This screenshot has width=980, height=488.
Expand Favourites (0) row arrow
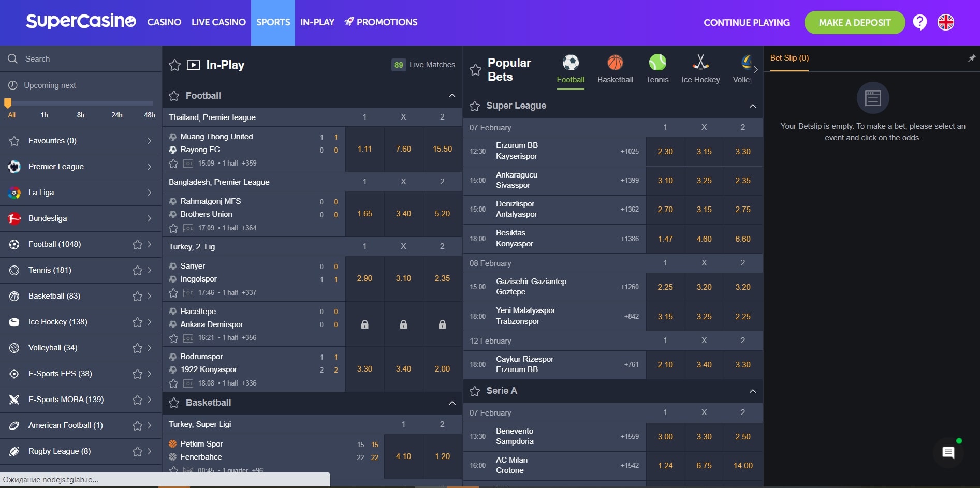click(x=150, y=141)
